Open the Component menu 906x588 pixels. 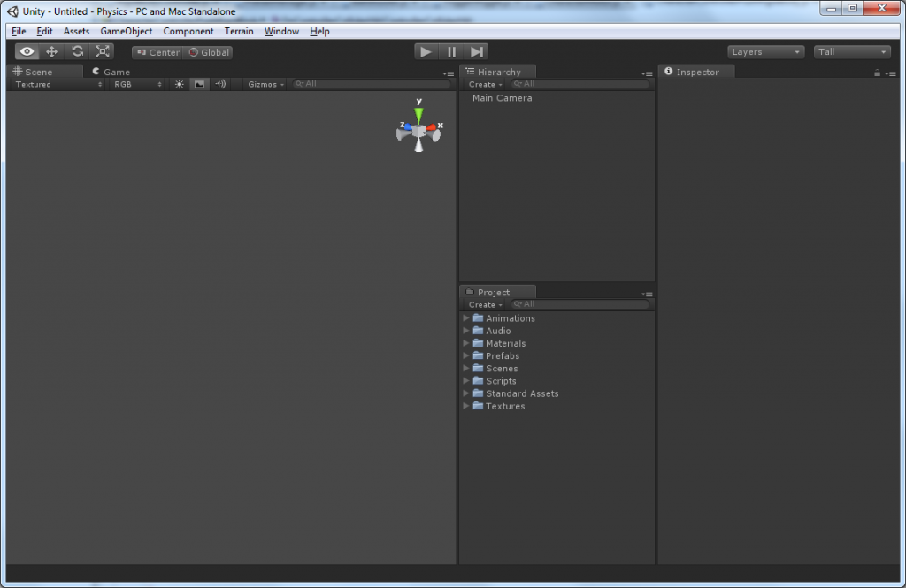pos(188,31)
